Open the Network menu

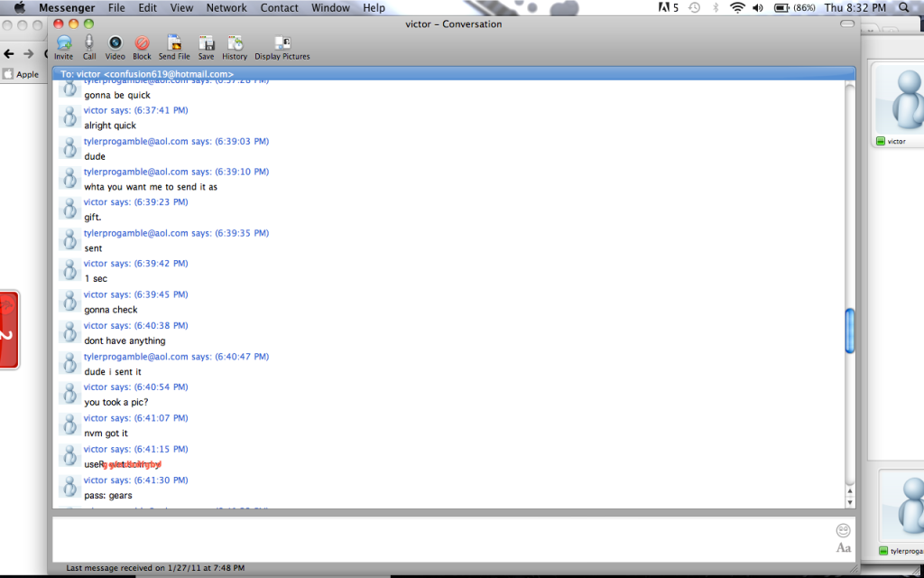click(x=226, y=7)
